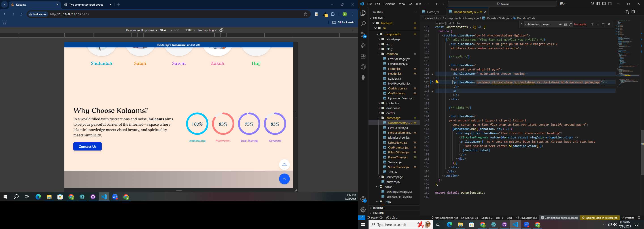
Task: Open the Run menu
Action: pos(418,4)
